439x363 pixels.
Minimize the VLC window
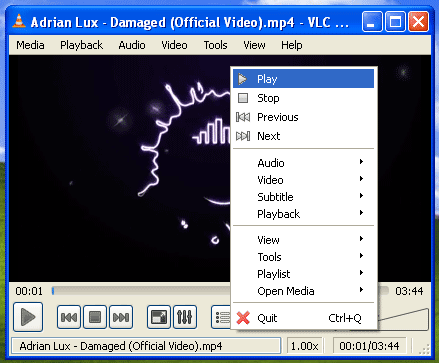point(372,22)
